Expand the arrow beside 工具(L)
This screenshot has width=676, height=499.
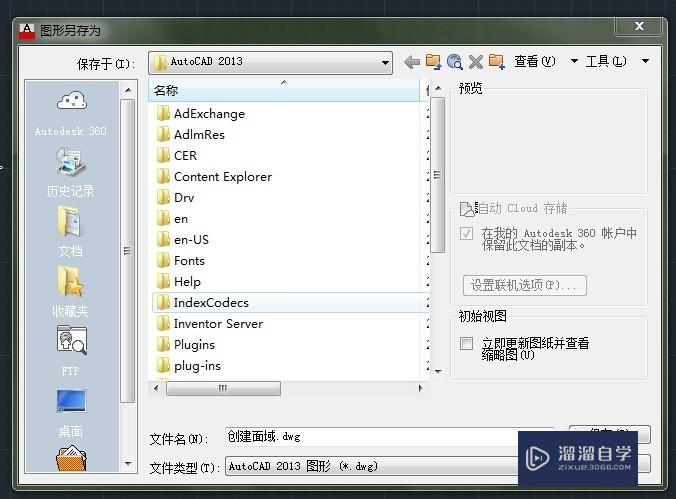pos(645,61)
